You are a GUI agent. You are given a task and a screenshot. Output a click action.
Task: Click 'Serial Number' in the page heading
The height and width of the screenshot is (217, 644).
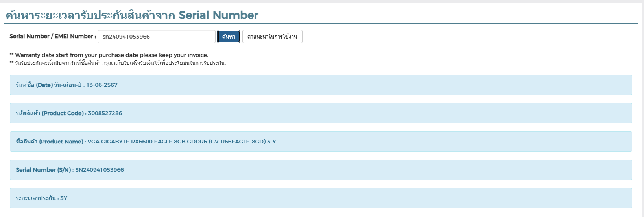[218, 15]
